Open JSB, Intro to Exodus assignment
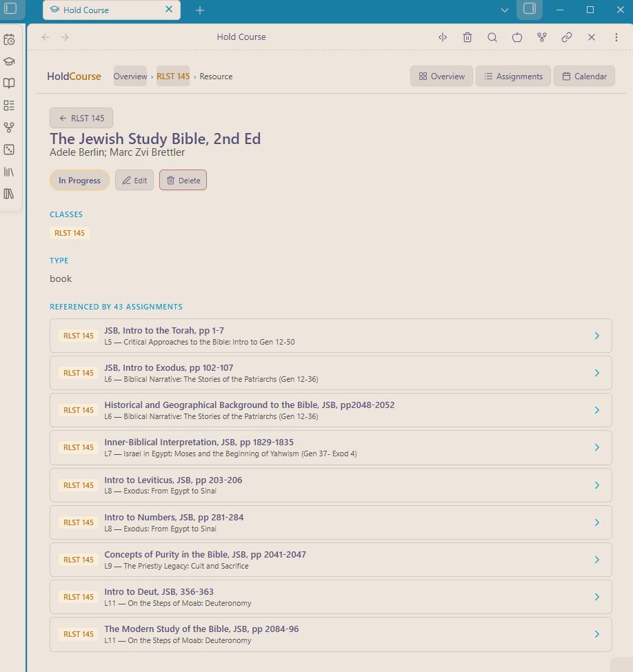 tap(331, 374)
